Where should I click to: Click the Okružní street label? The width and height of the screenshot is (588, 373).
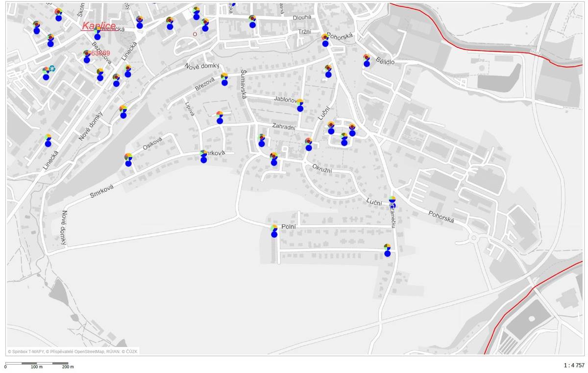click(322, 167)
